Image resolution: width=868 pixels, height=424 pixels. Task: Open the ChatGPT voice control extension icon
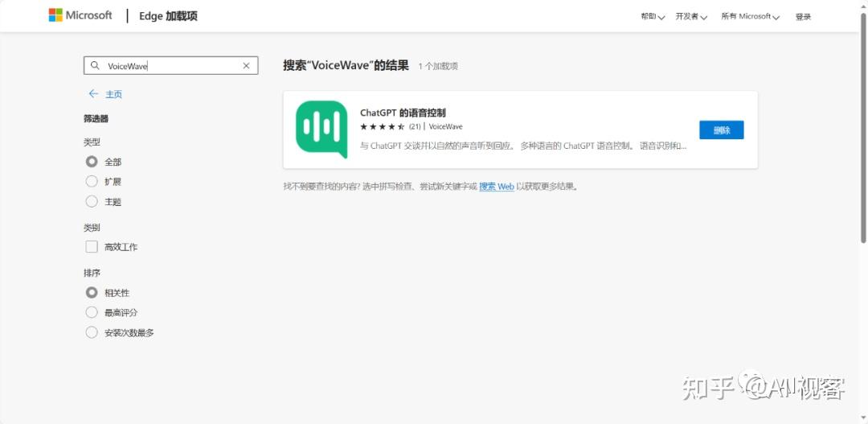coord(321,130)
